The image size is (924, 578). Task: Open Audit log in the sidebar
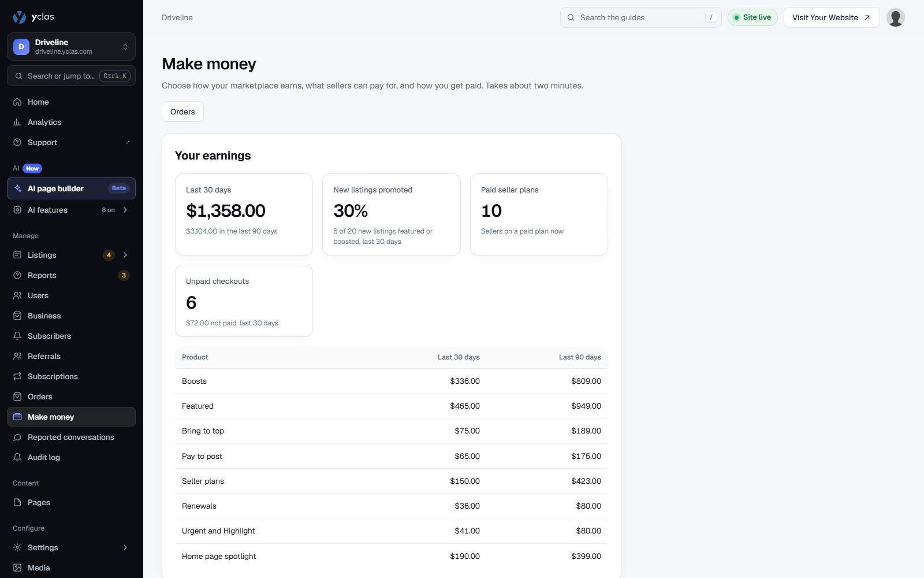click(71, 457)
